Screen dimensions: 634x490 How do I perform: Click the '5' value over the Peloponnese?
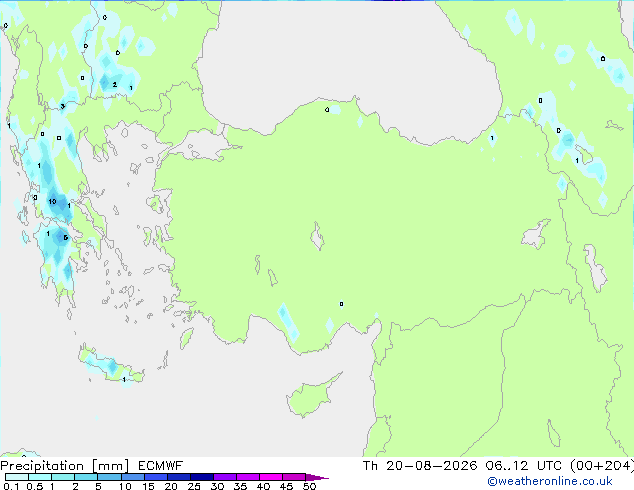[66, 238]
